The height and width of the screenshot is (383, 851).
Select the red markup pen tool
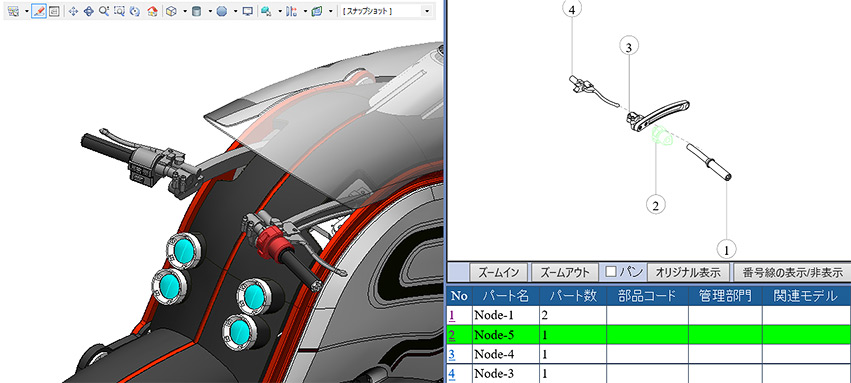tap(39, 11)
